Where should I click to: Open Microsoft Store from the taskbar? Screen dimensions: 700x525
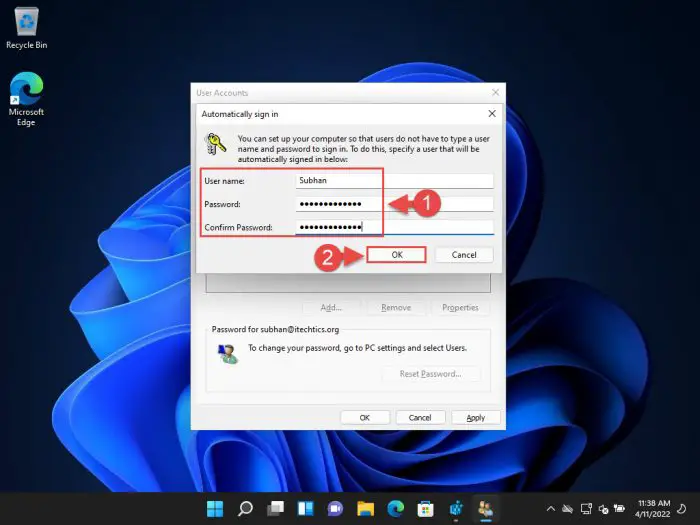point(425,508)
